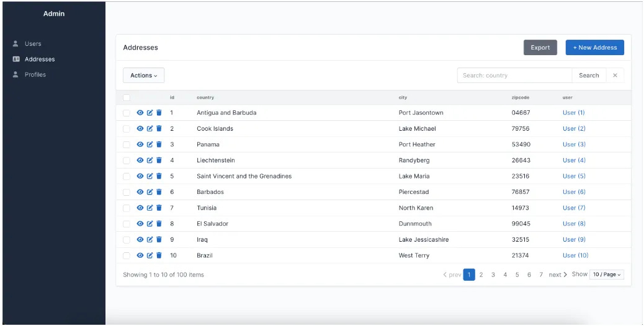This screenshot has height=326, width=644.
Task: Click the Search button
Action: coord(589,76)
